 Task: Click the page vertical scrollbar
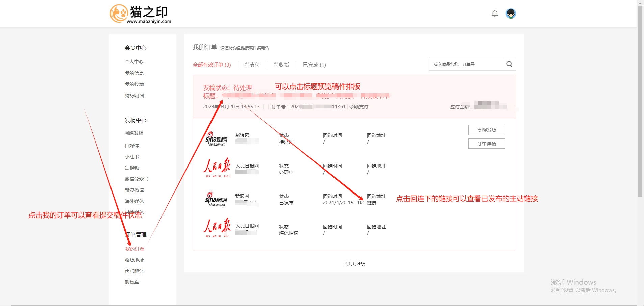pyautogui.click(x=640, y=101)
